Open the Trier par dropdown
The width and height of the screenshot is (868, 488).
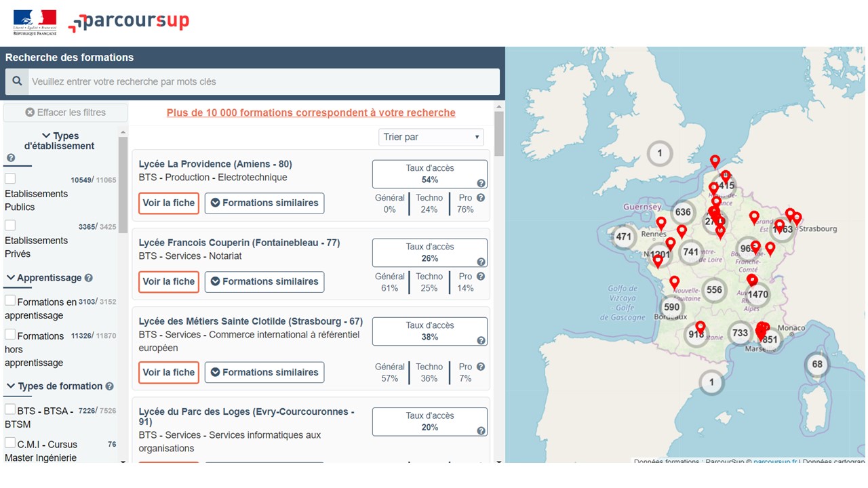coord(431,137)
